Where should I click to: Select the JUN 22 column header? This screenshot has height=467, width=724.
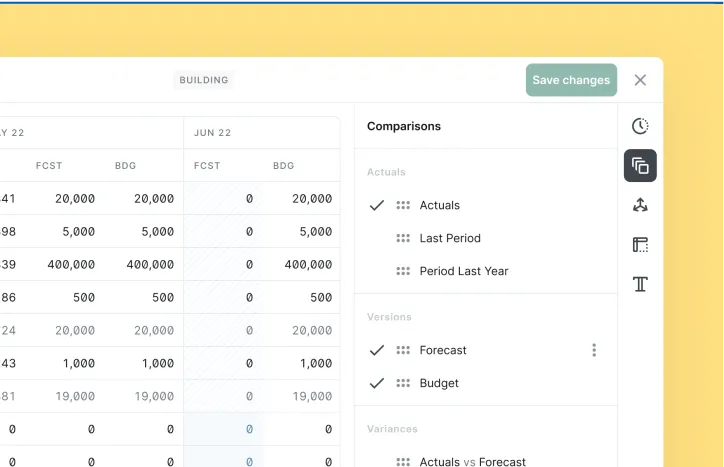pos(212,133)
